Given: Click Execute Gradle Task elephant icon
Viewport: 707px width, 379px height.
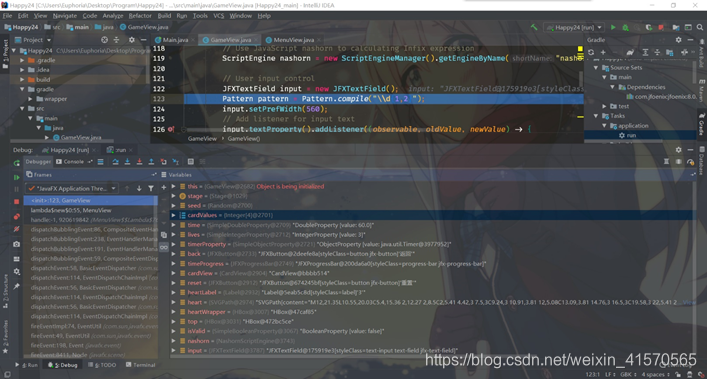Looking at the screenshot, I should (630, 52).
